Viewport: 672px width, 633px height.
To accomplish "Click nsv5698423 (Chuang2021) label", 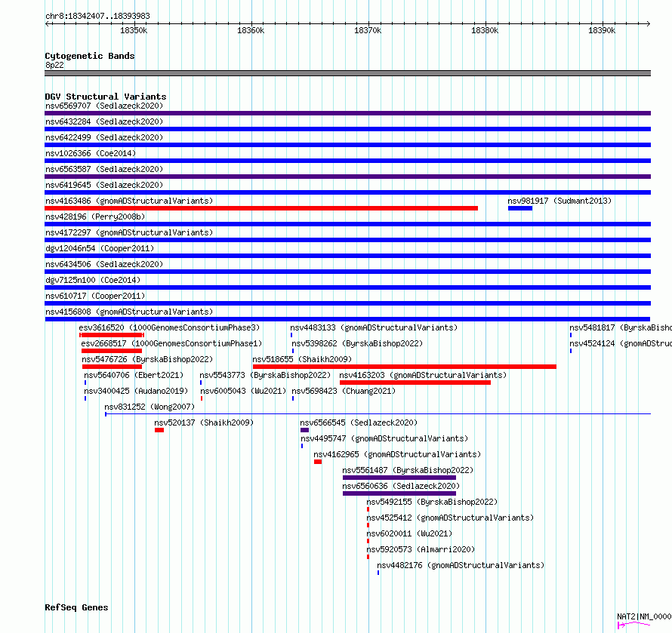I will [x=344, y=391].
